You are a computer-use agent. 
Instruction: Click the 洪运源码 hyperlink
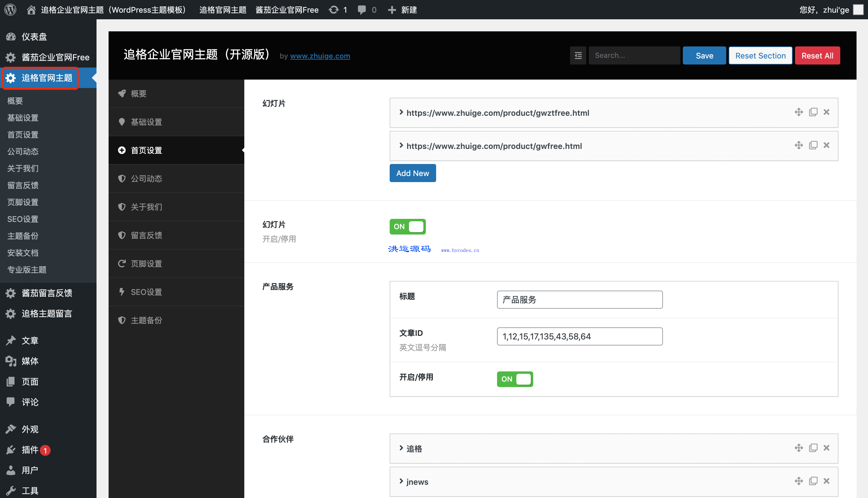point(410,249)
